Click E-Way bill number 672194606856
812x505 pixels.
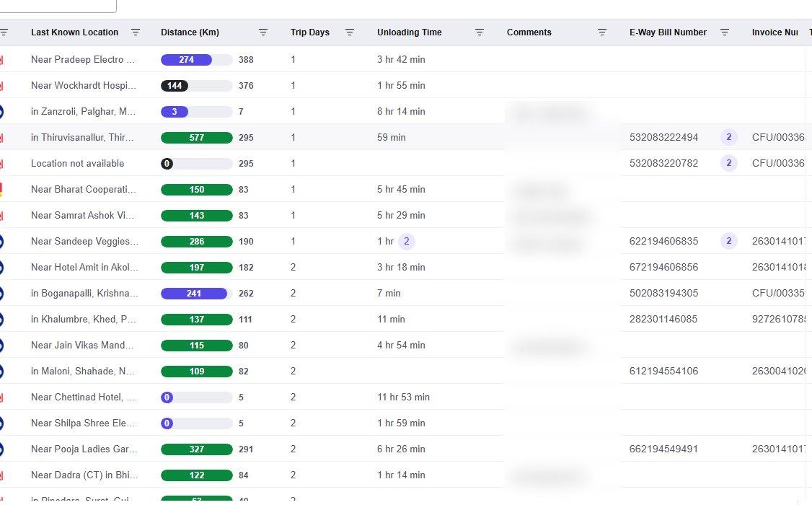[x=663, y=267]
